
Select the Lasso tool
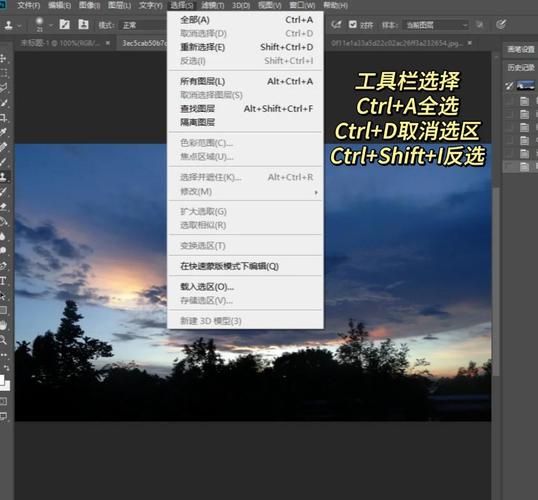3,88
